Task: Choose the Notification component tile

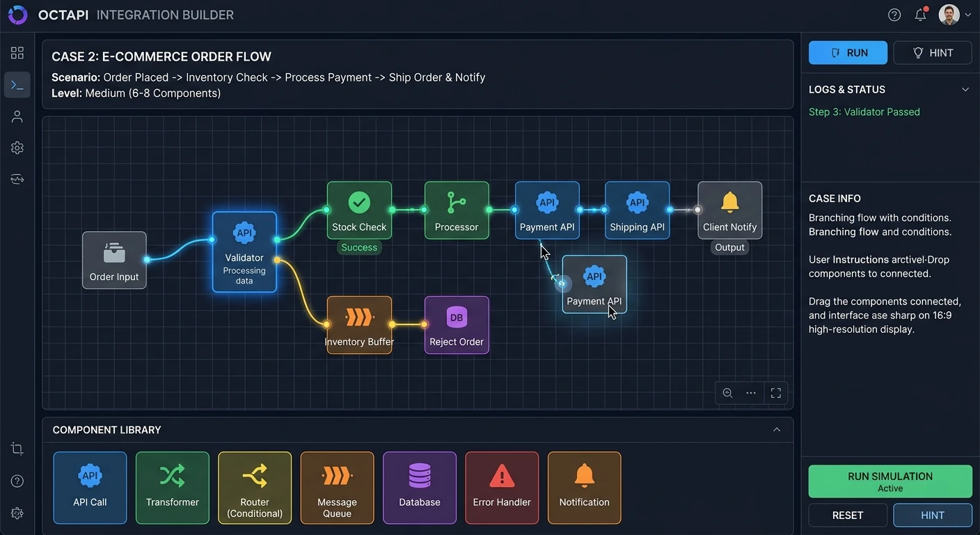Action: click(x=584, y=488)
